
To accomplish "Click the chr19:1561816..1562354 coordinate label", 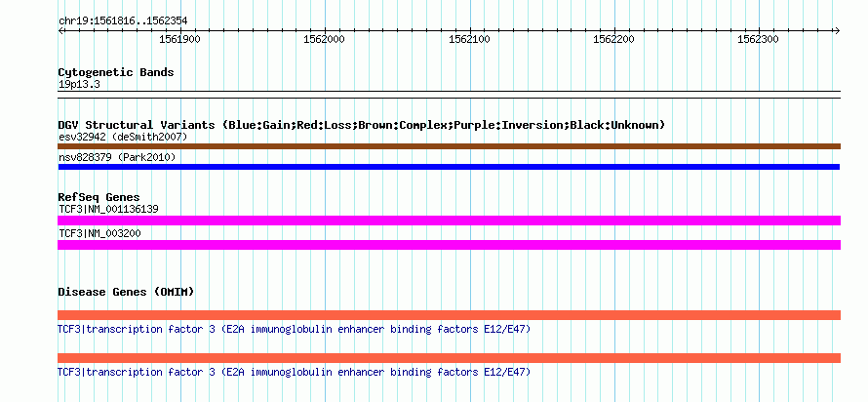I will pyautogui.click(x=123, y=21).
